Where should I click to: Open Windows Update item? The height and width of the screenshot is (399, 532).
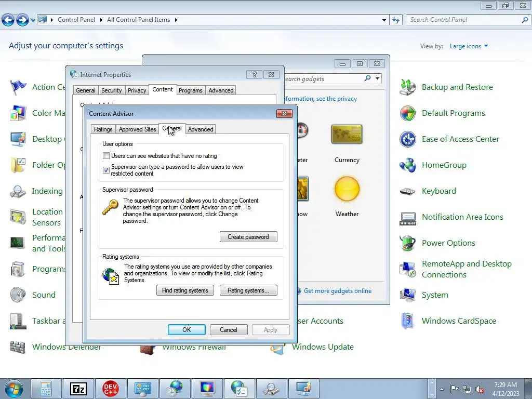point(323,347)
